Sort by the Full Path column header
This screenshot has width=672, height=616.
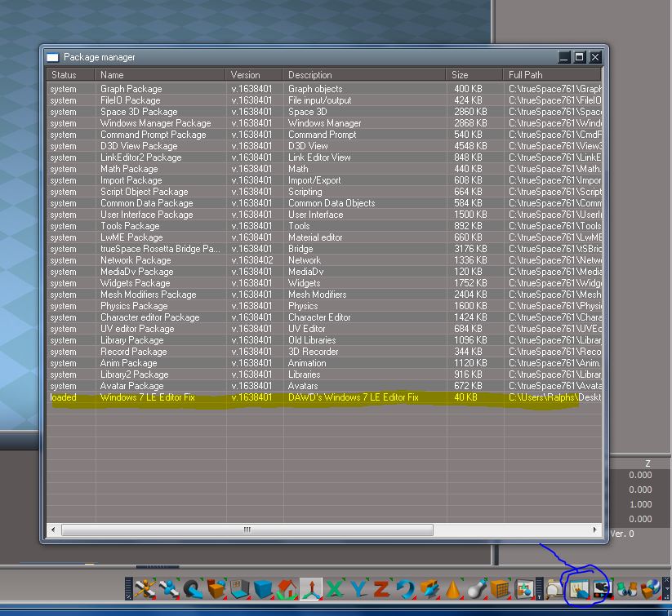coord(553,74)
